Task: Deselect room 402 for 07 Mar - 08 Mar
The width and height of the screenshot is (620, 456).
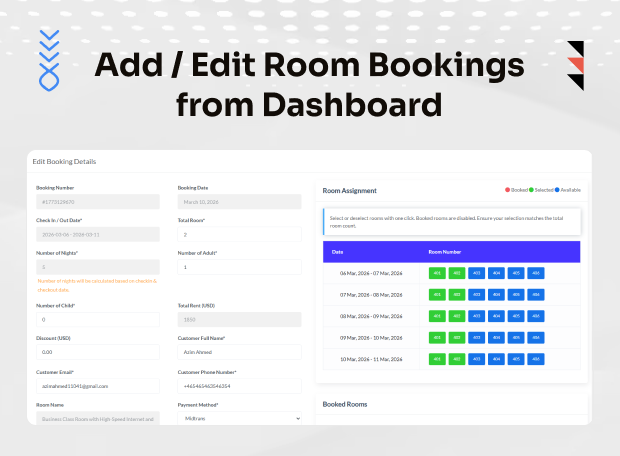Action: (x=456, y=295)
